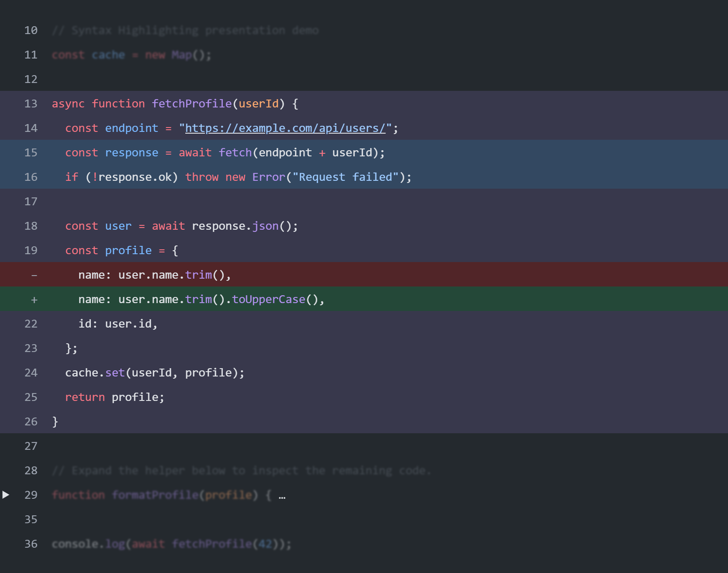Image resolution: width=728 pixels, height=573 pixels.
Task: Click the return keyword on line 25
Action: click(85, 397)
